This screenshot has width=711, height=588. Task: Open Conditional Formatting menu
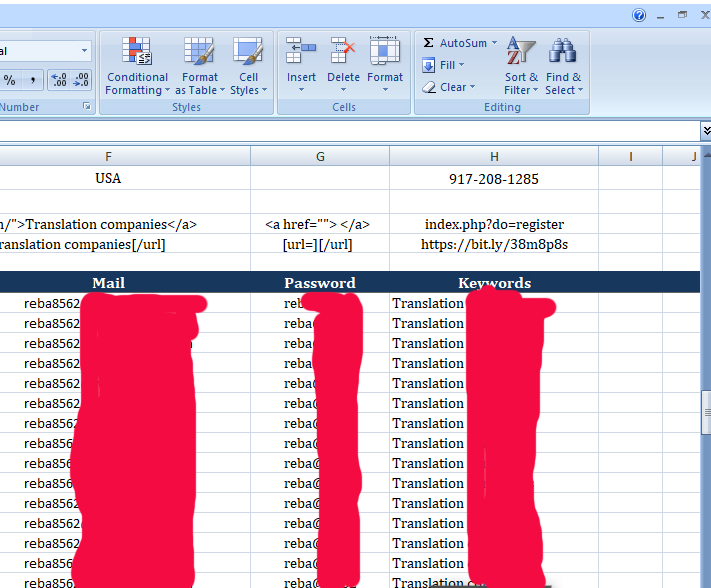click(x=137, y=66)
